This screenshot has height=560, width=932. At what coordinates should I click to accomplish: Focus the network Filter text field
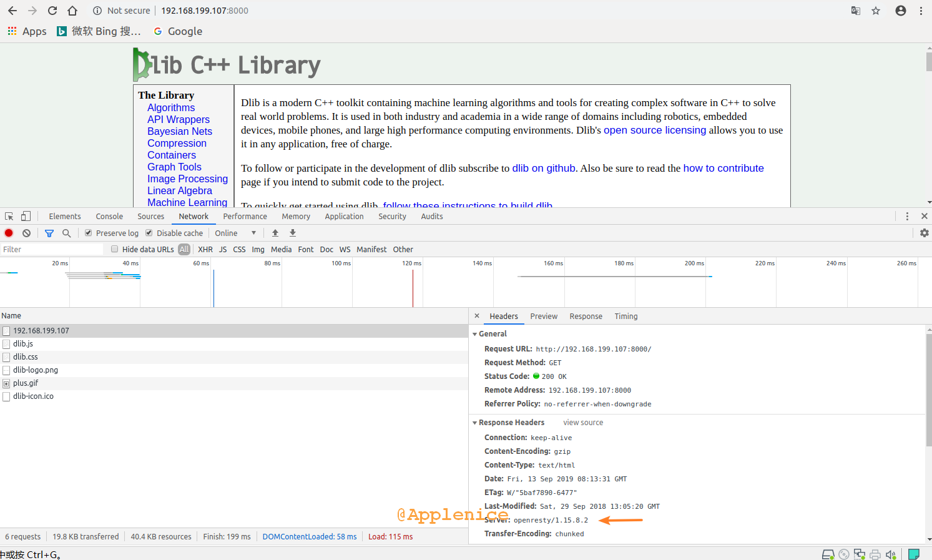click(x=52, y=249)
